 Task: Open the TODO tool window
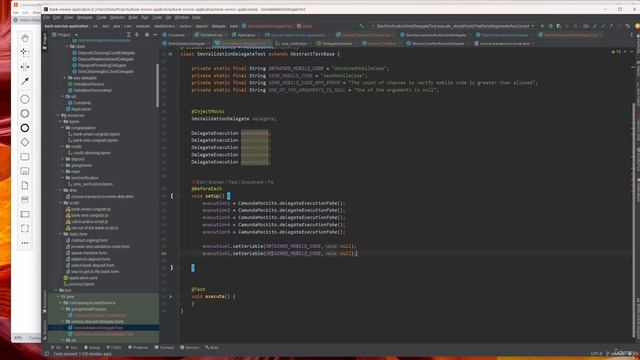114,348
